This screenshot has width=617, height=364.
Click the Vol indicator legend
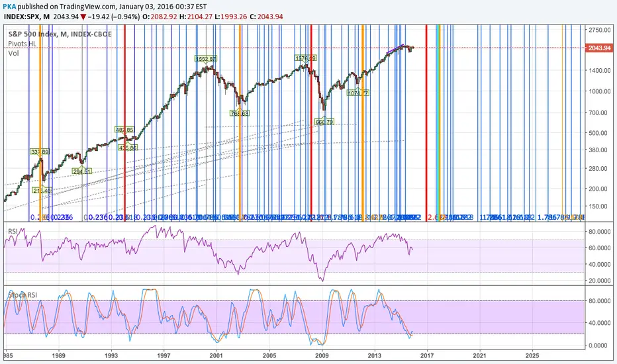[x=13, y=53]
